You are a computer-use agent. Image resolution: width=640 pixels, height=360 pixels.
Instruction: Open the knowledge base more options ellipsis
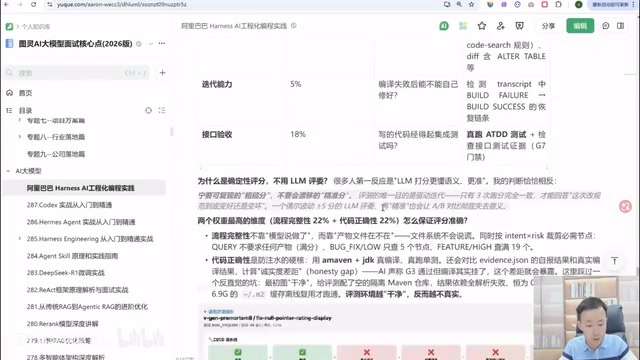(x=162, y=43)
